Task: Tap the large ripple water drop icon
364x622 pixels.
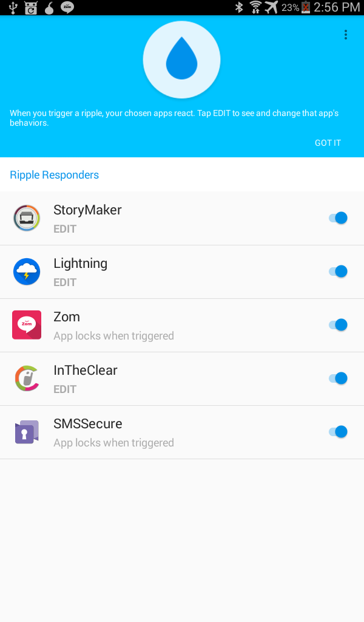Action: 181,60
